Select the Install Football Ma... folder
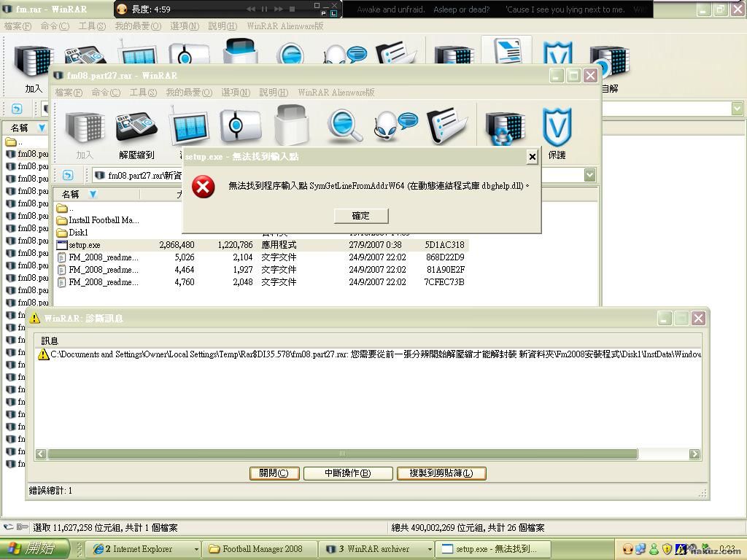Image resolution: width=747 pixels, height=560 pixels. coord(98,220)
